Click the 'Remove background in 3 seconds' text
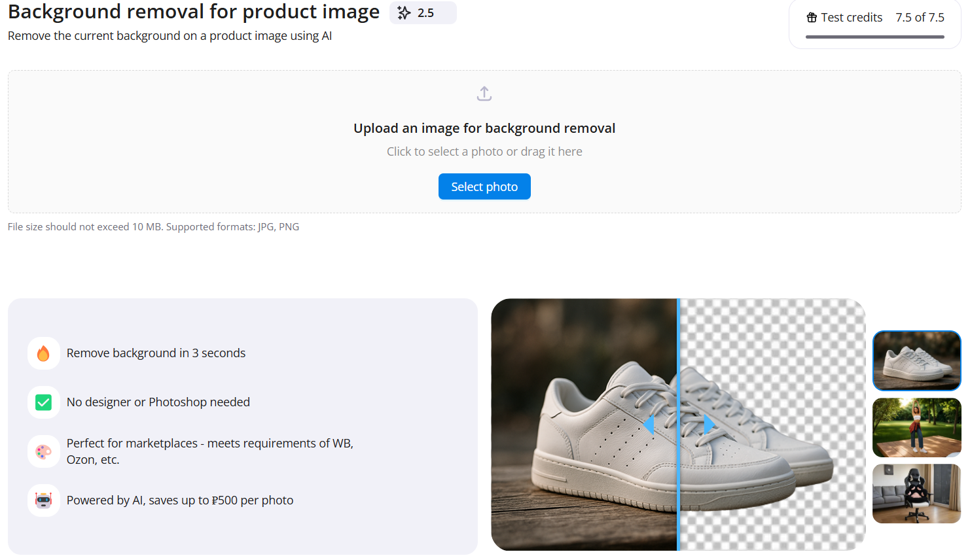This screenshot has height=560, width=970. tap(156, 353)
